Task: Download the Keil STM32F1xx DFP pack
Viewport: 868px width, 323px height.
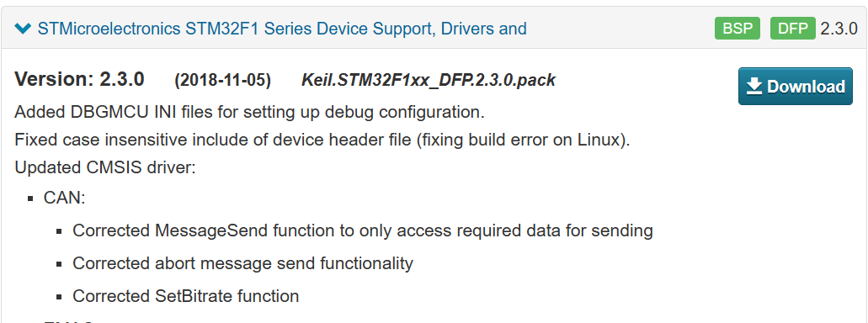Action: point(796,87)
